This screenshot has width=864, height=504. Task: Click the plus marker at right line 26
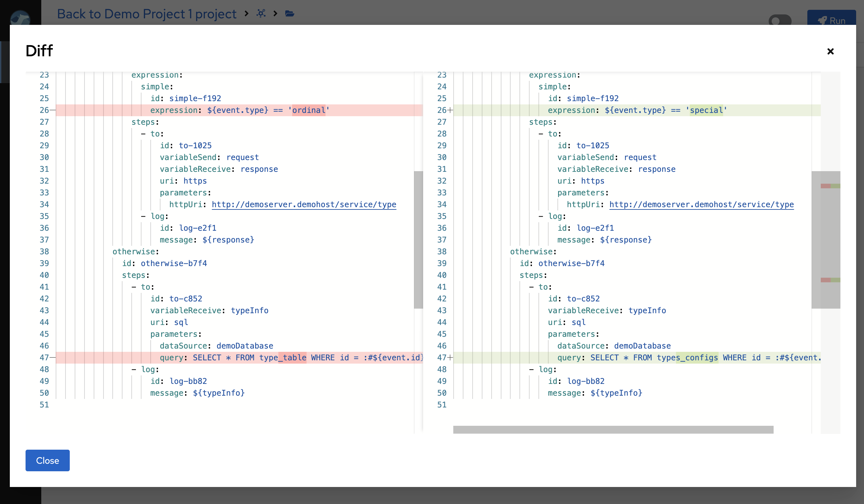tap(450, 110)
